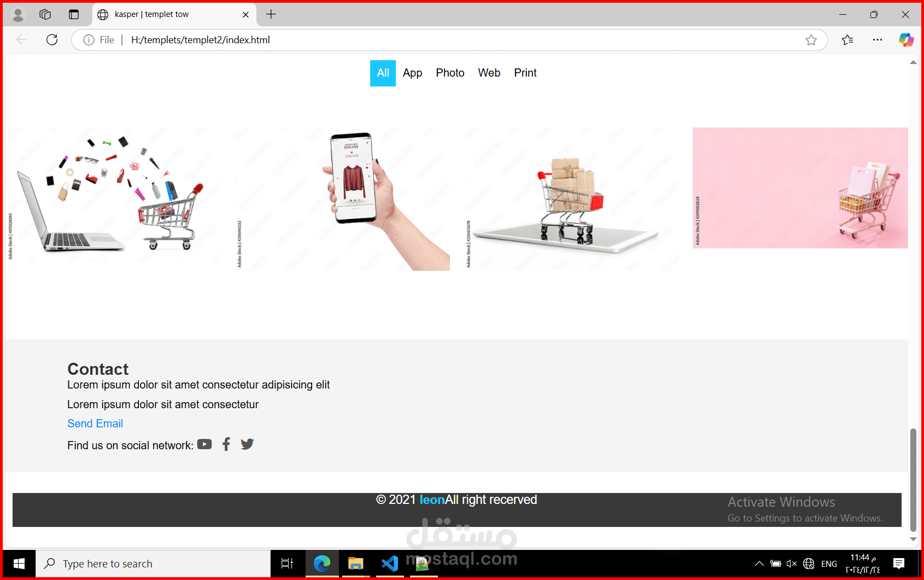
Task: Activate the Print portfolio filter
Action: click(525, 73)
